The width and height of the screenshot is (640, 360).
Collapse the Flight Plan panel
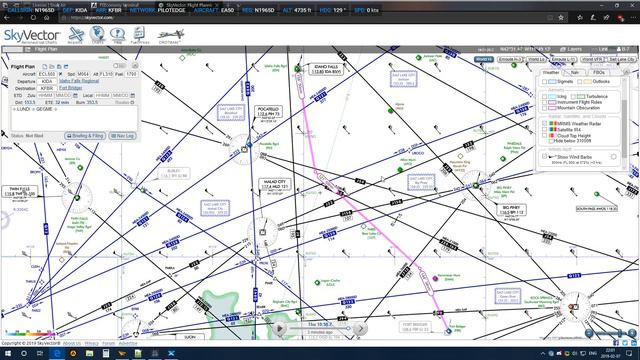[135, 66]
